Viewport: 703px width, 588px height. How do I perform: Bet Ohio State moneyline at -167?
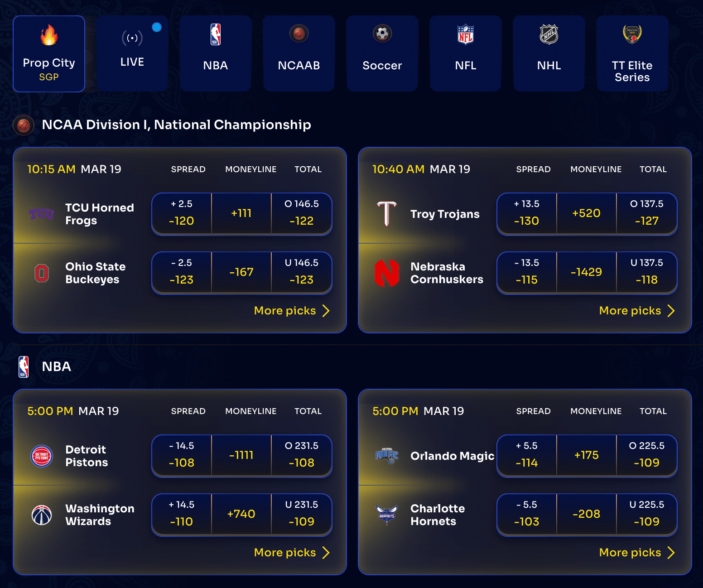tap(241, 272)
